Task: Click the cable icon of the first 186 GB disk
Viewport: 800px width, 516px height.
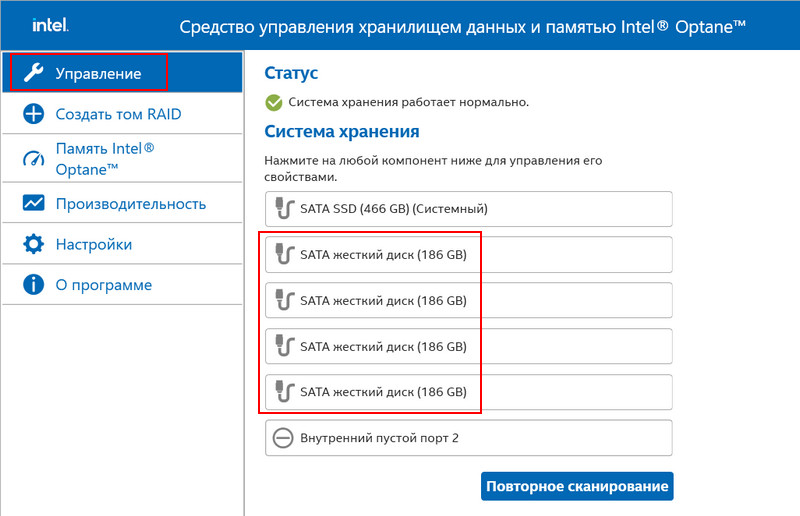Action: 284,254
